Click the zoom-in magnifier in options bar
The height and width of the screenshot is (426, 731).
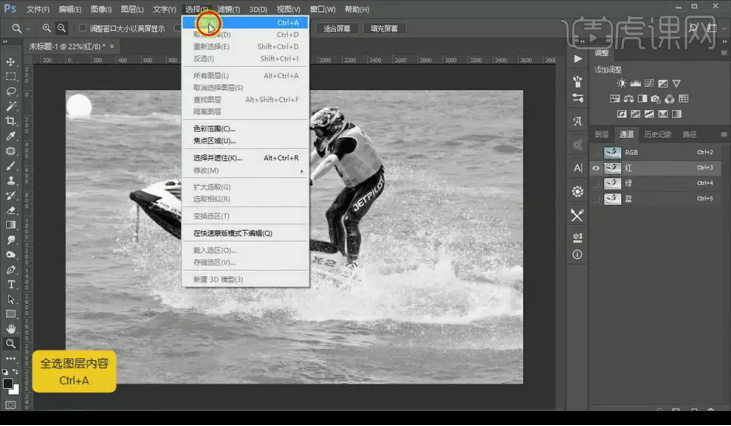click(x=46, y=29)
